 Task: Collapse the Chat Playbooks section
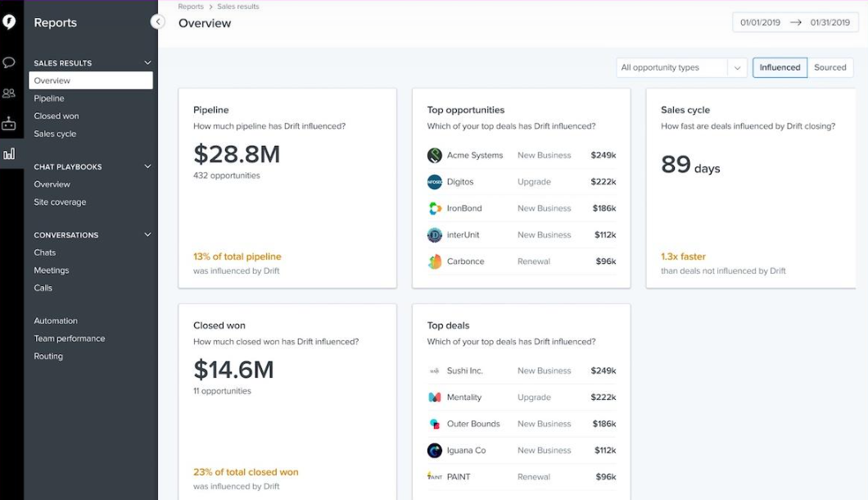(x=147, y=166)
